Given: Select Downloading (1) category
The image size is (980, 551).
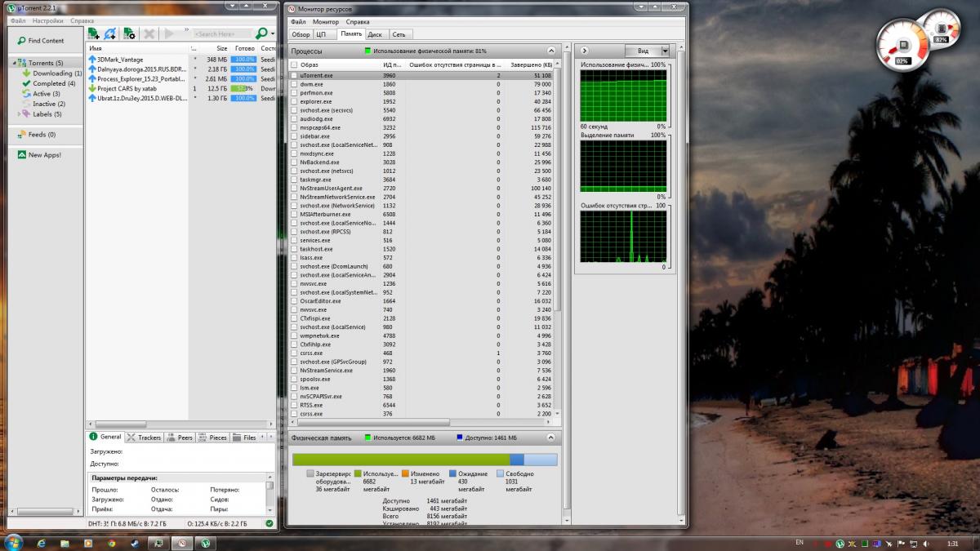Looking at the screenshot, I should pyautogui.click(x=51, y=73).
